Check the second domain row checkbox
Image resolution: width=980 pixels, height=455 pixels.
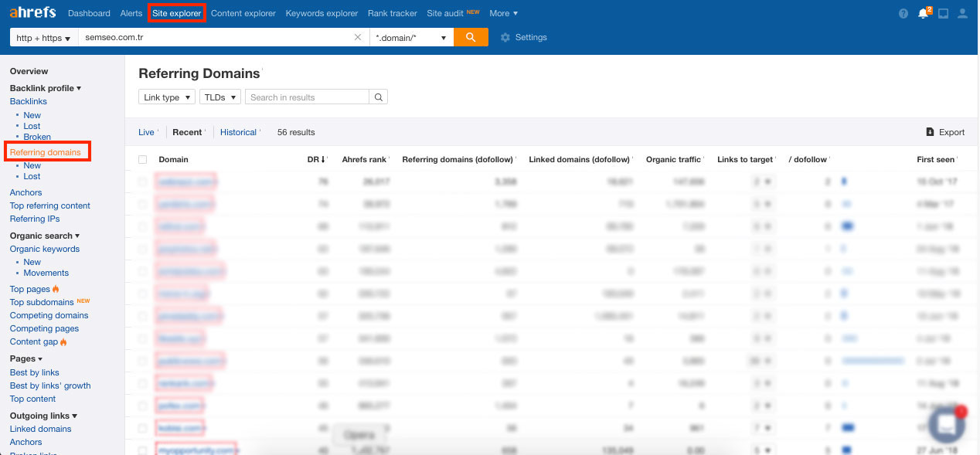[142, 204]
